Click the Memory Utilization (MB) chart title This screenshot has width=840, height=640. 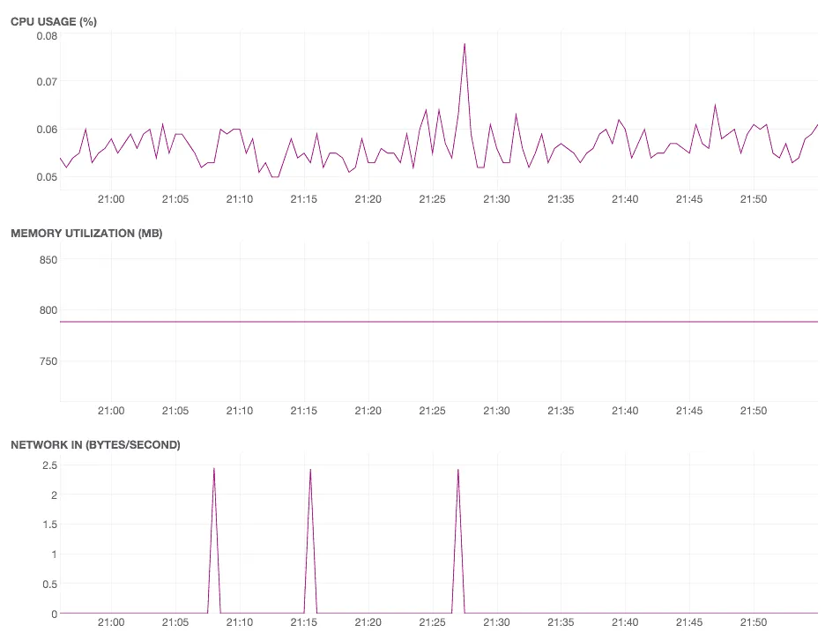[86, 234]
